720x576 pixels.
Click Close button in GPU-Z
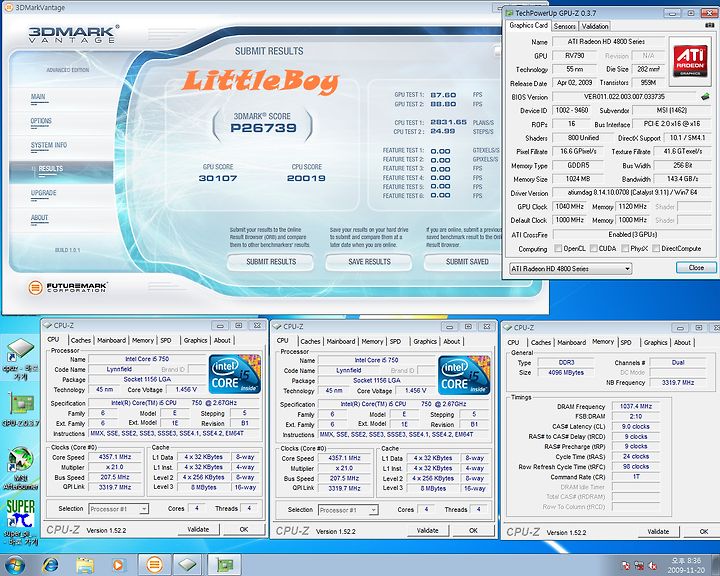696,267
